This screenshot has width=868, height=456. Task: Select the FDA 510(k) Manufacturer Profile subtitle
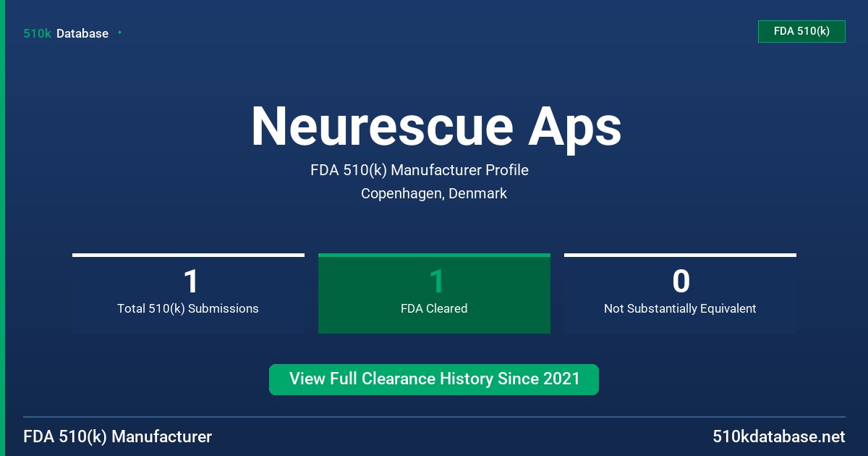click(420, 170)
